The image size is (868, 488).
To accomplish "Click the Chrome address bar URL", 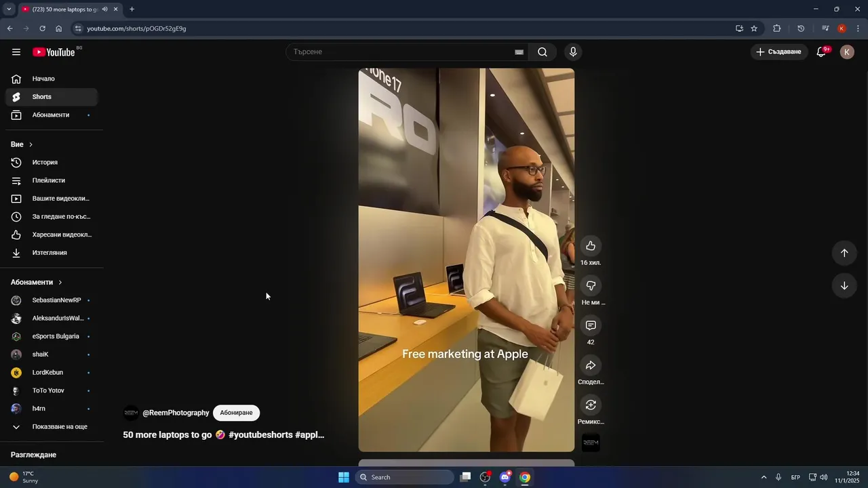I will [136, 28].
